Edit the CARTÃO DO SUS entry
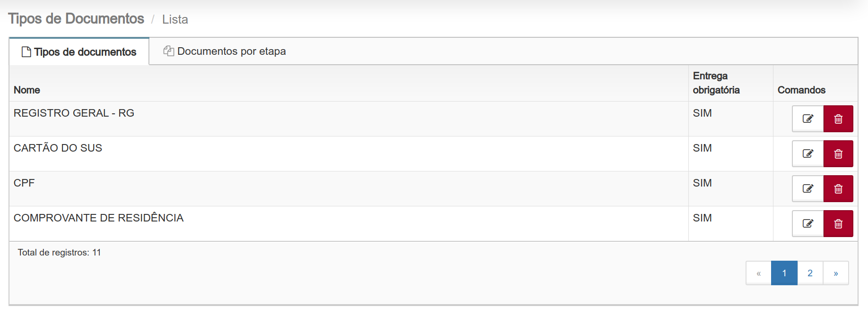 [808, 153]
